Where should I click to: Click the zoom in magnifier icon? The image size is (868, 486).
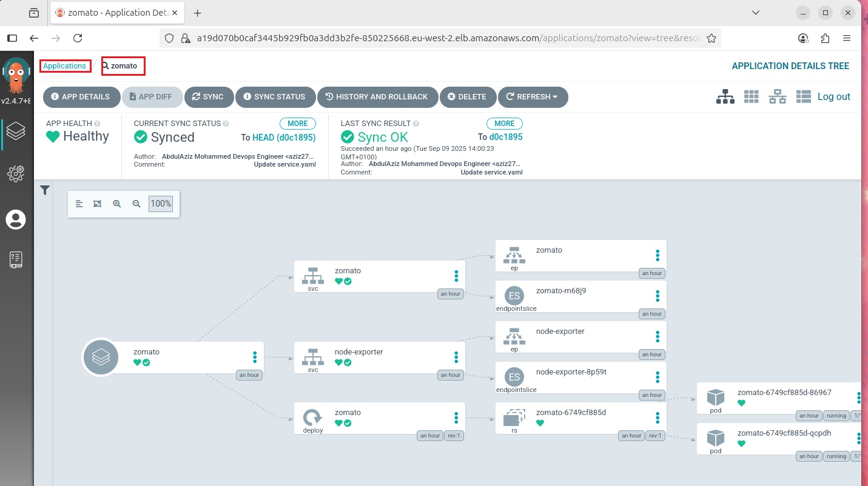[x=117, y=204]
